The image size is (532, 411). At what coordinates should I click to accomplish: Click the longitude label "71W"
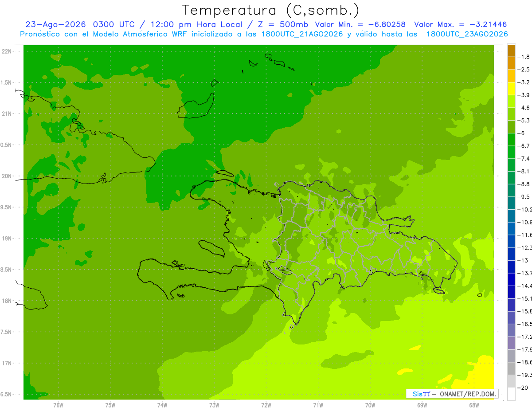[x=318, y=405]
